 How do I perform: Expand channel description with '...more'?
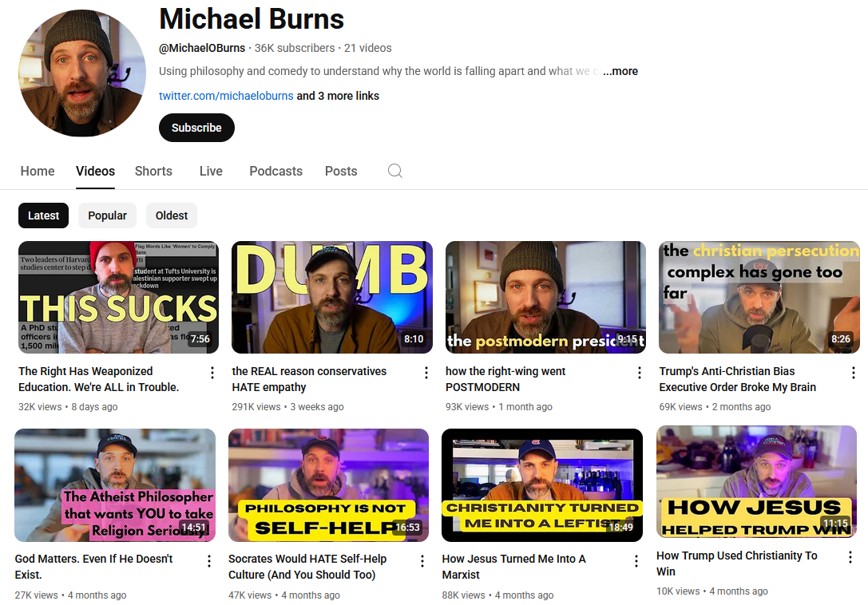[620, 71]
